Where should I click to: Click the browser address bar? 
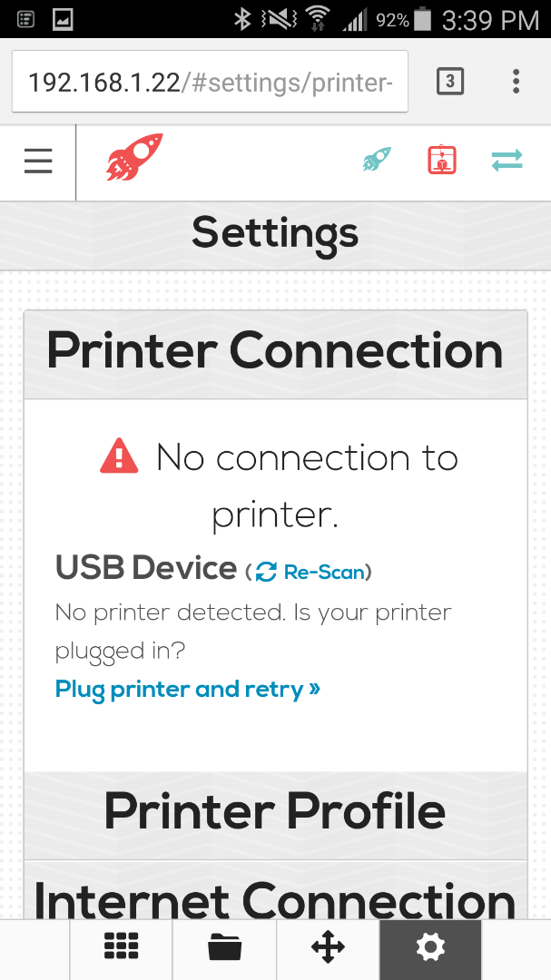211,82
